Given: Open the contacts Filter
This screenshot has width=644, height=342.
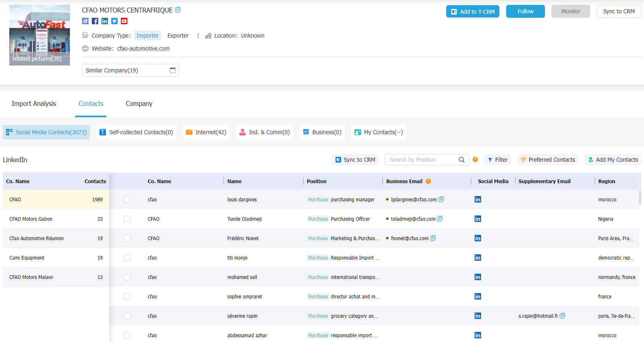Looking at the screenshot, I should 498,160.
